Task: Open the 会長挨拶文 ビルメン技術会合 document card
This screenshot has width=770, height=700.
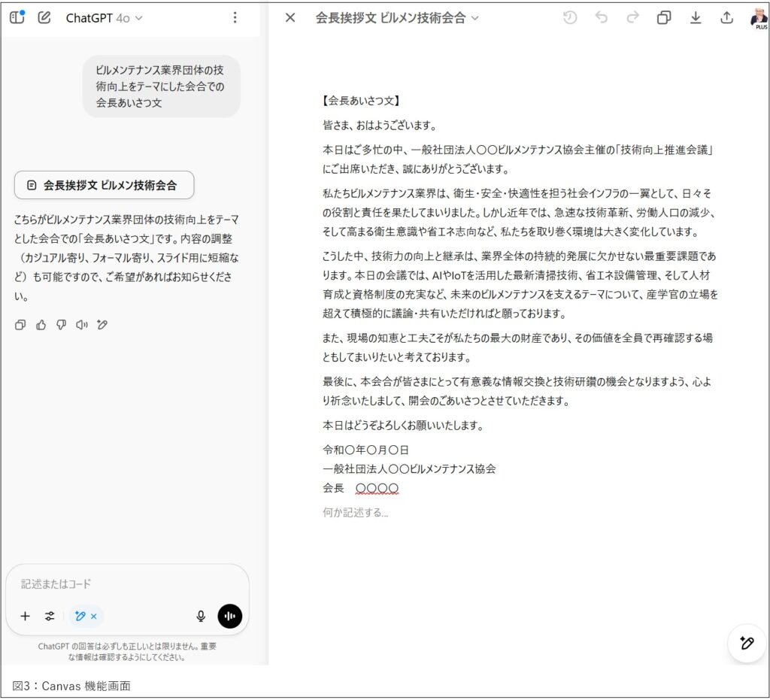Action: point(103,185)
